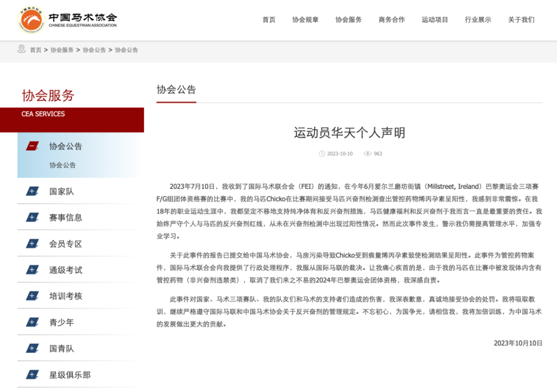Open 关于我们 in the top navigation
557x392 pixels.
(x=521, y=20)
